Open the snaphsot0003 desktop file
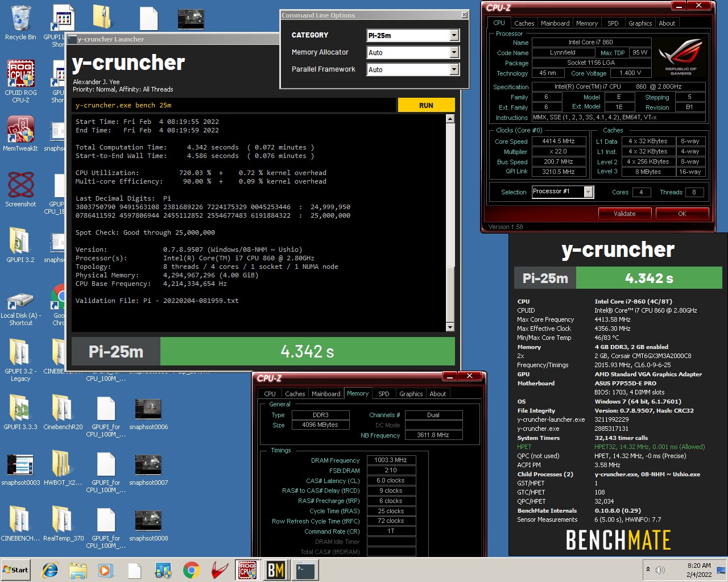The height and width of the screenshot is (582, 728). tap(20, 469)
